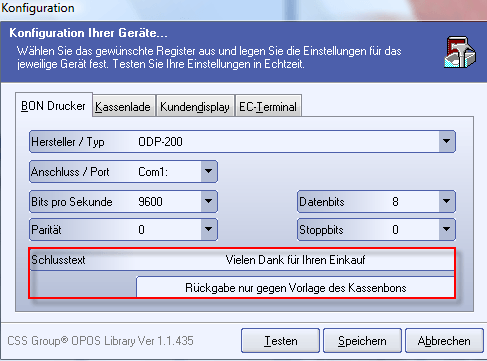Click the ODP-200 manufacturer value

pos(160,142)
